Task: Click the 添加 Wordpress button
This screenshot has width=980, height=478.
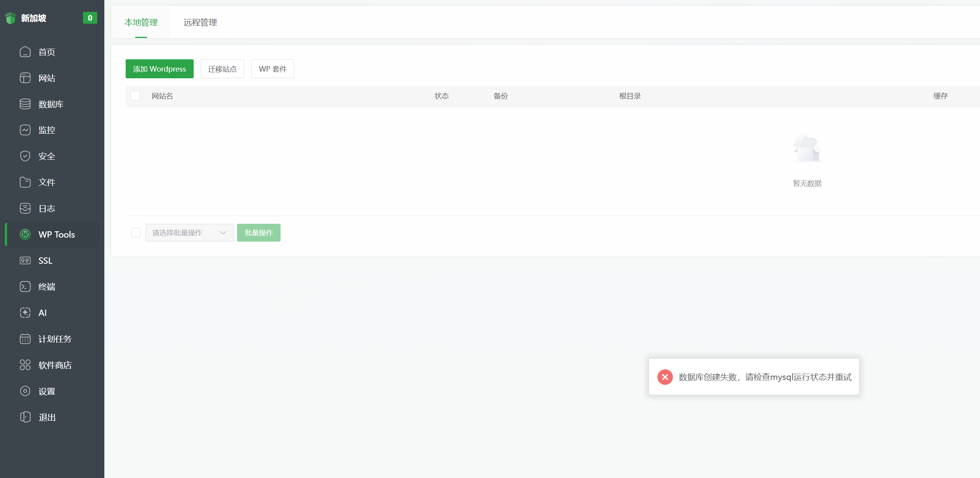Action: pos(160,69)
